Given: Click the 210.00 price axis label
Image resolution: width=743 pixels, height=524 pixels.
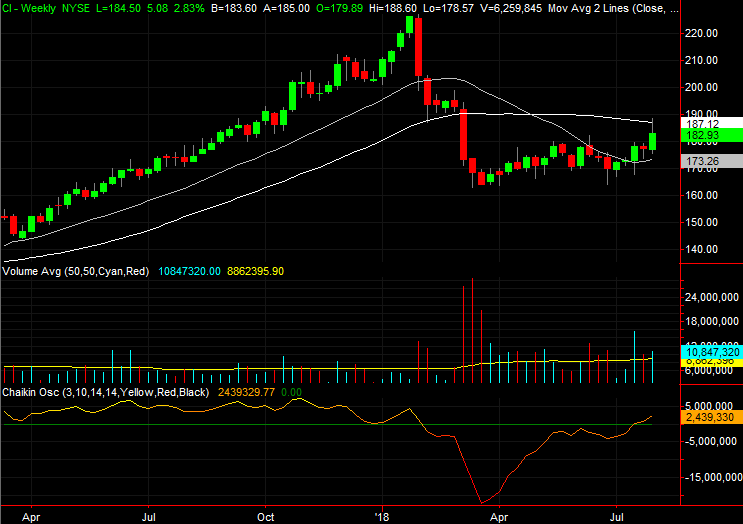Looking at the screenshot, I should [x=701, y=60].
